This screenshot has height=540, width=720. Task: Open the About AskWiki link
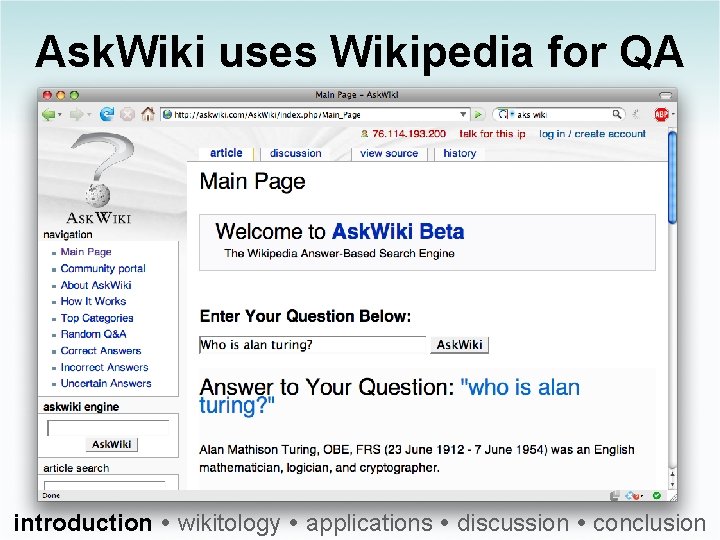[96, 285]
